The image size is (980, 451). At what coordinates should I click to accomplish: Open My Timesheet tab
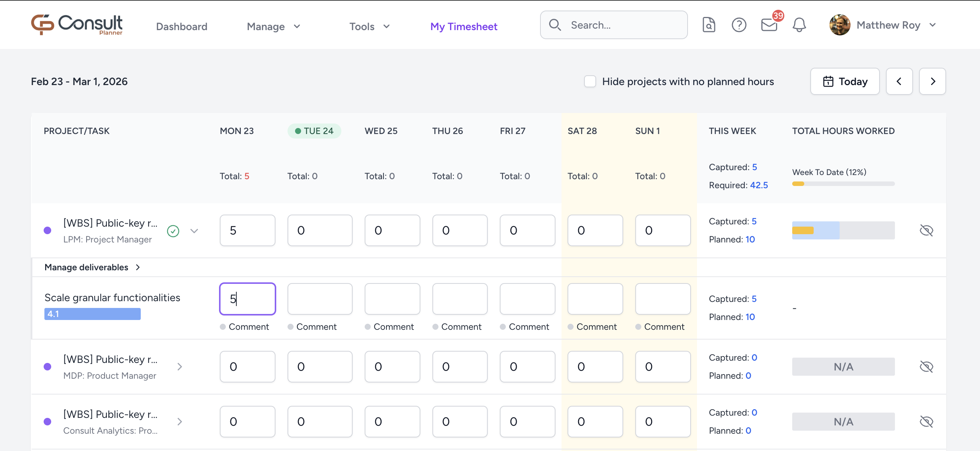click(x=464, y=27)
